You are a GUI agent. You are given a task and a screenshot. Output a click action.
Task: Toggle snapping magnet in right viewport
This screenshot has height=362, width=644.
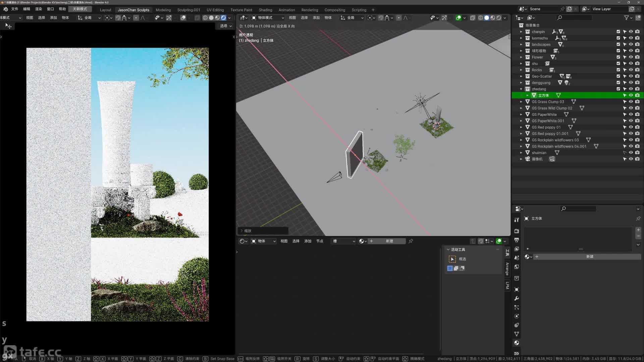pyautogui.click(x=381, y=18)
